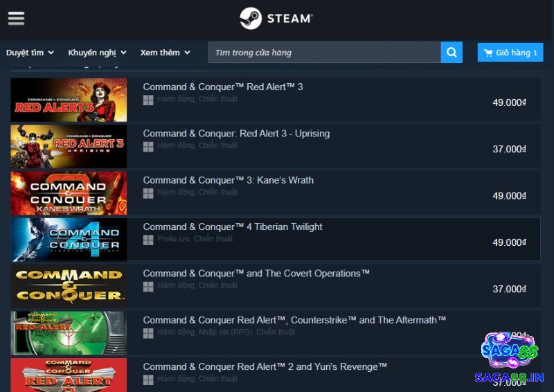Open Red Alert 2 and Yuri's Revenge title
This screenshot has width=554, height=392.
pos(265,367)
